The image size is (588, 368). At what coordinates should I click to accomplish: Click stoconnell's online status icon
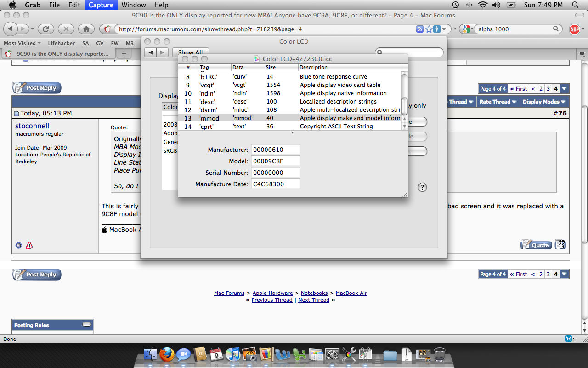pos(18,245)
